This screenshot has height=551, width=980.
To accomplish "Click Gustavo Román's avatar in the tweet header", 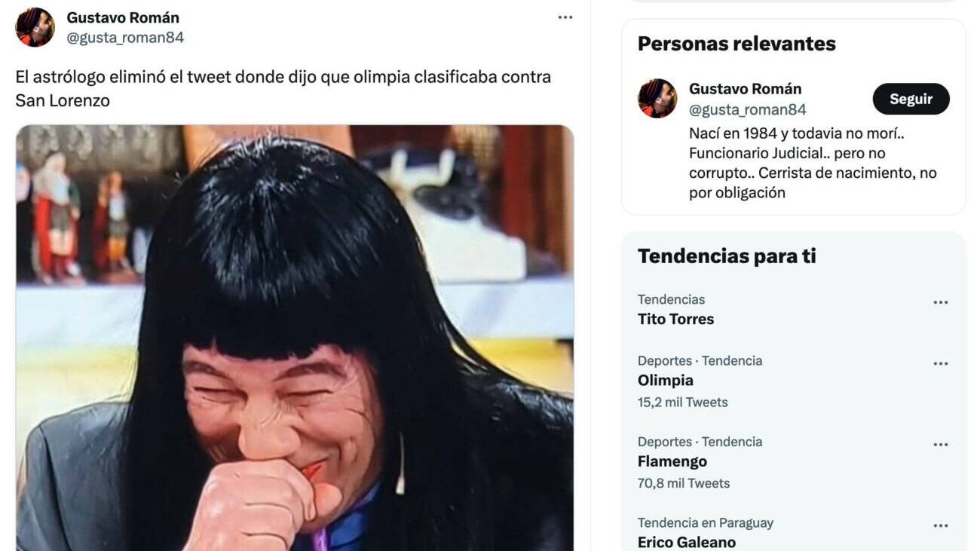I will coord(35,27).
